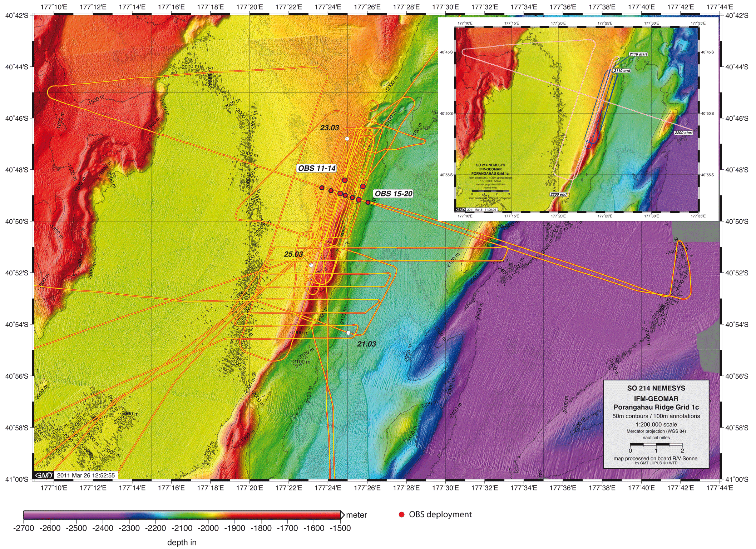
Task: Click the '2011 Mar 26 12:52:55' timestamp
Action: tap(86, 475)
